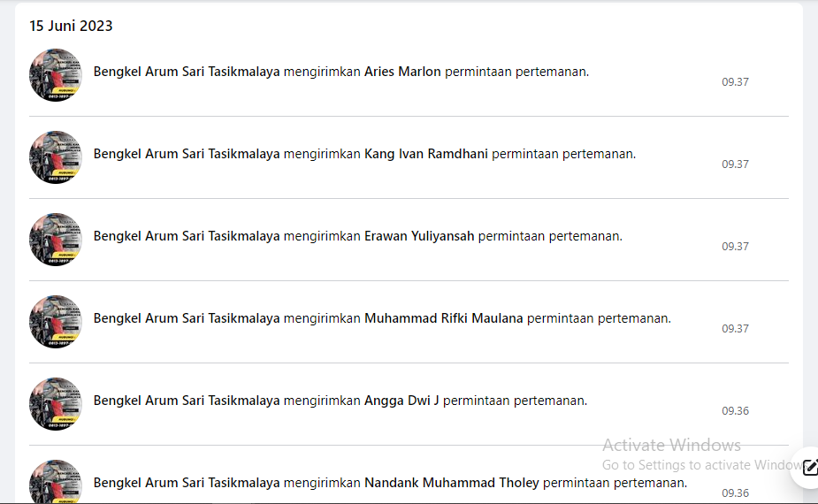
Task: Open Angga Dwi J's profile link
Action: coord(401,401)
